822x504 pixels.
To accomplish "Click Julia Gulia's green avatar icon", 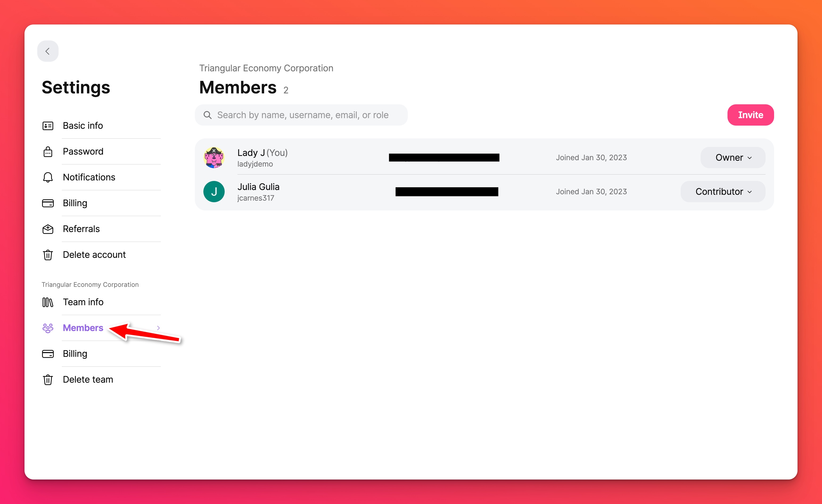I will tap(214, 191).
